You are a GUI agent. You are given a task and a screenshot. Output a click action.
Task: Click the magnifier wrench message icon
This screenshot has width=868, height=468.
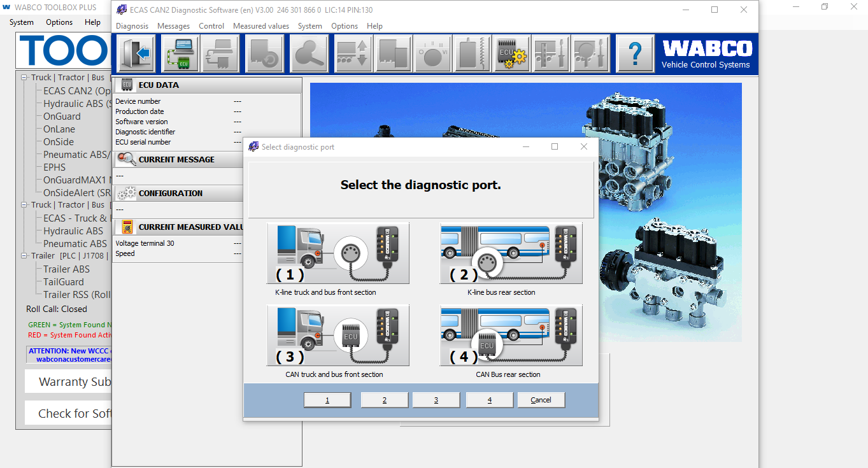point(309,53)
